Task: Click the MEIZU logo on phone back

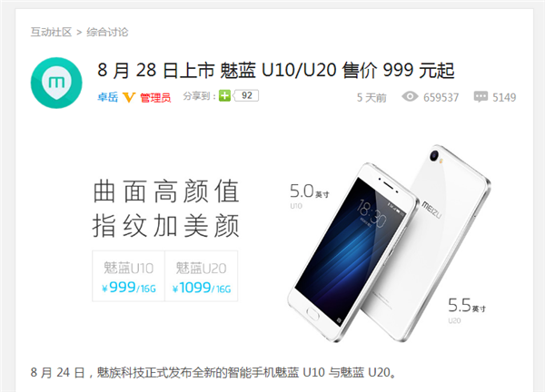Action: (431, 210)
